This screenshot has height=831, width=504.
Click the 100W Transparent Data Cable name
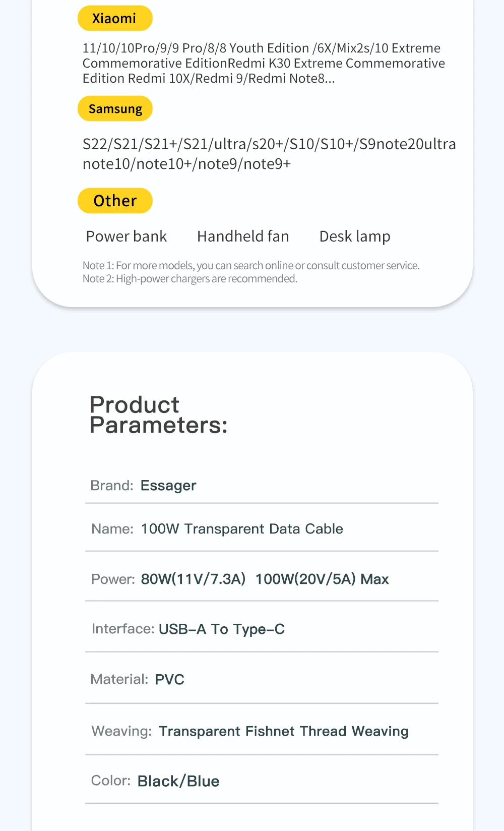point(242,529)
